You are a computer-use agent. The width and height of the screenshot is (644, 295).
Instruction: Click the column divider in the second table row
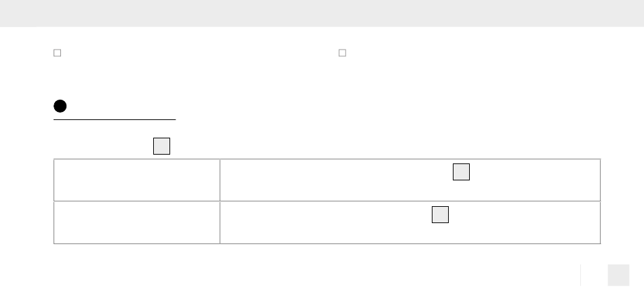[x=220, y=222]
